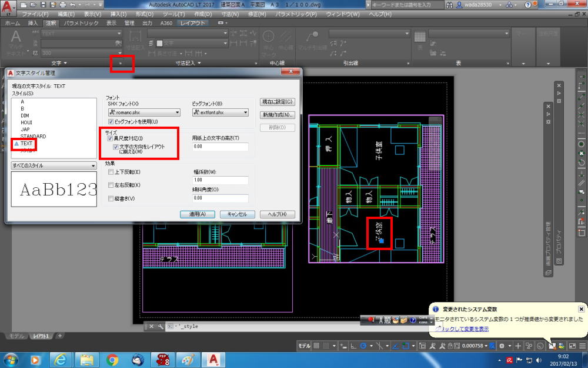
Task: Open the big font dropdown showing extfont.shx
Action: pyautogui.click(x=220, y=112)
